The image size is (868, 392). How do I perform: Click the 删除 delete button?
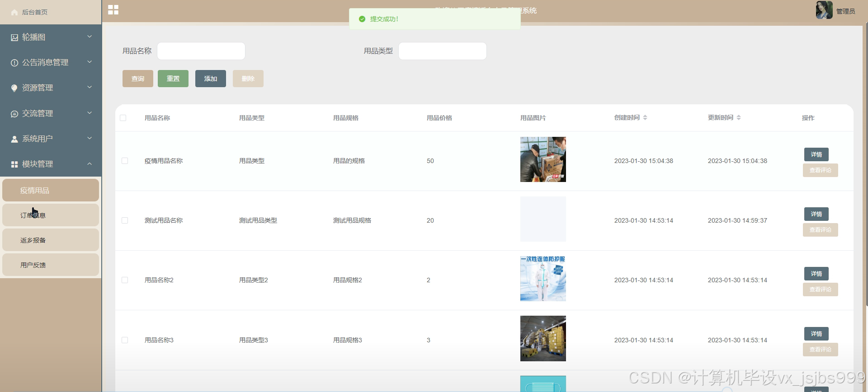point(248,79)
